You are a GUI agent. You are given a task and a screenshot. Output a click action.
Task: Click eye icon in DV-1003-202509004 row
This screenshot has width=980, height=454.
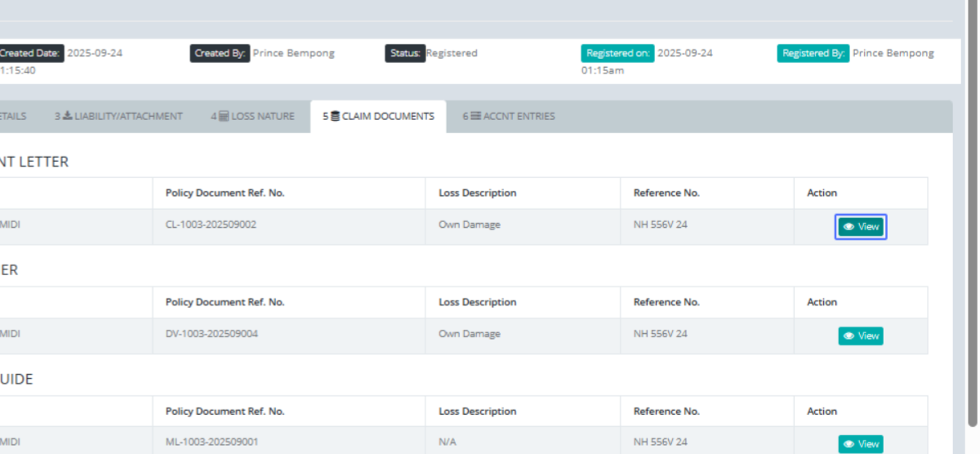point(849,336)
